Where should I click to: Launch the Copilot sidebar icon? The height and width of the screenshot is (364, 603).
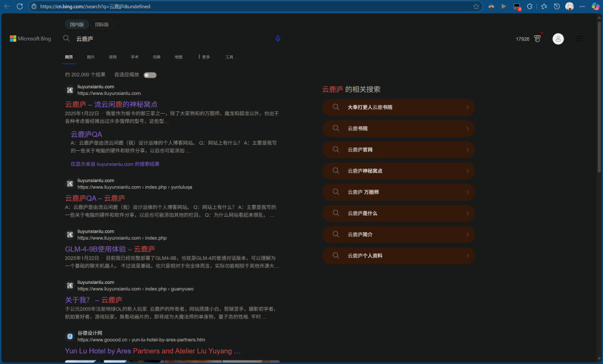click(595, 6)
